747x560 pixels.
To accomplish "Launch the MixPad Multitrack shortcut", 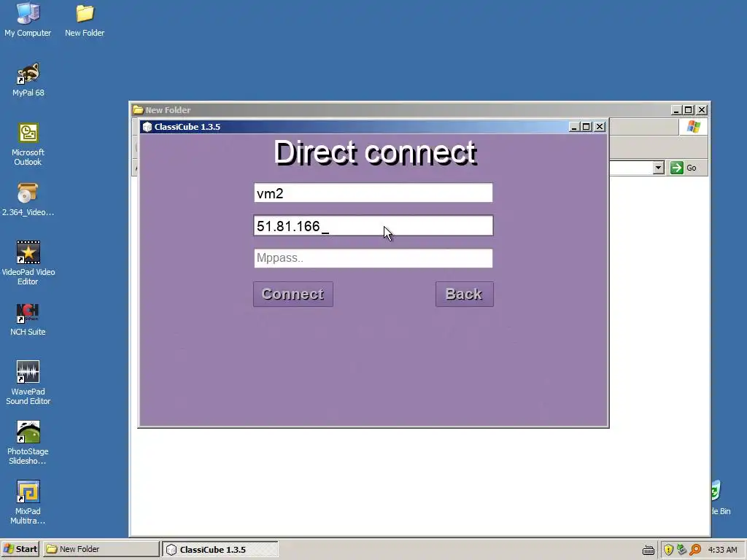I will coord(28,502).
